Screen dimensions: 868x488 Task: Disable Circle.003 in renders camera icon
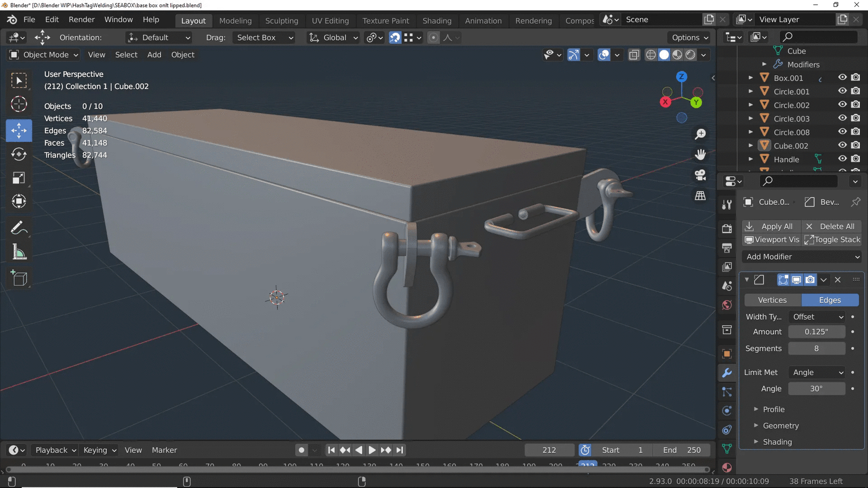click(x=856, y=118)
